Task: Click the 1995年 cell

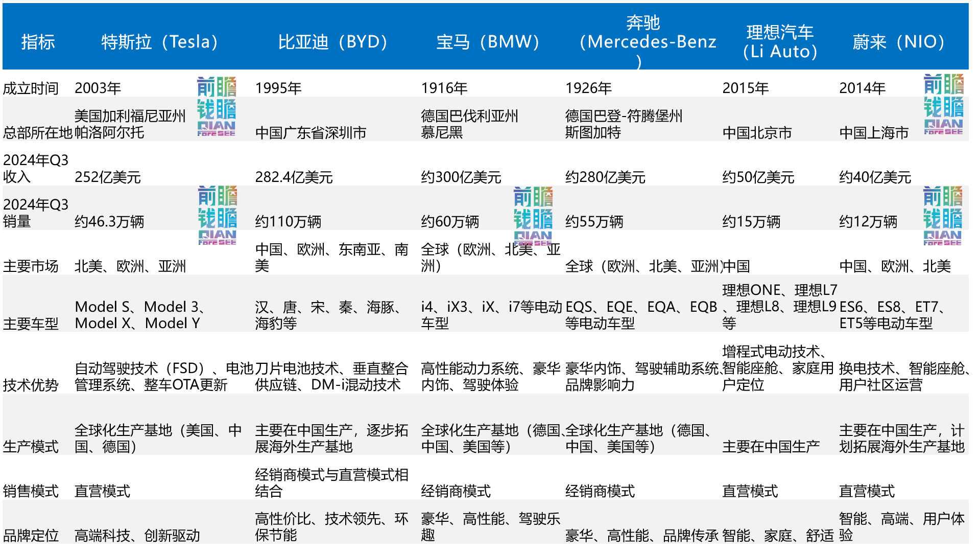Action: click(278, 88)
